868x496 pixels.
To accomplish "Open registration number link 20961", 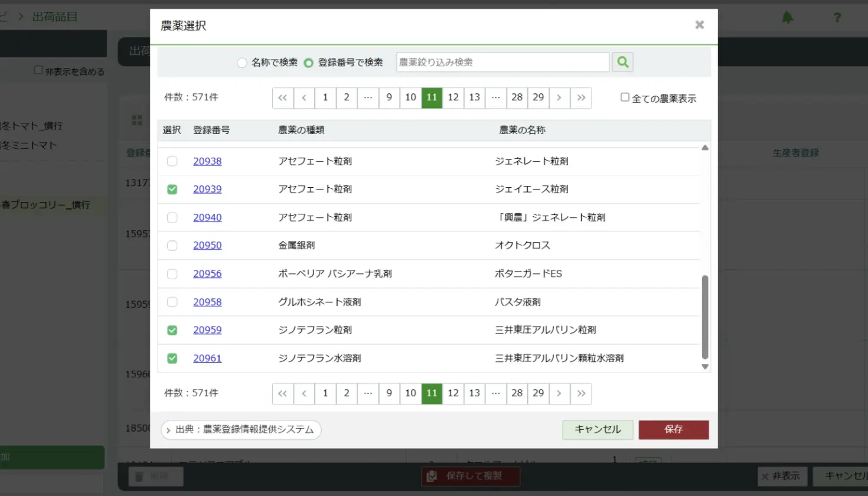I will coord(207,358).
